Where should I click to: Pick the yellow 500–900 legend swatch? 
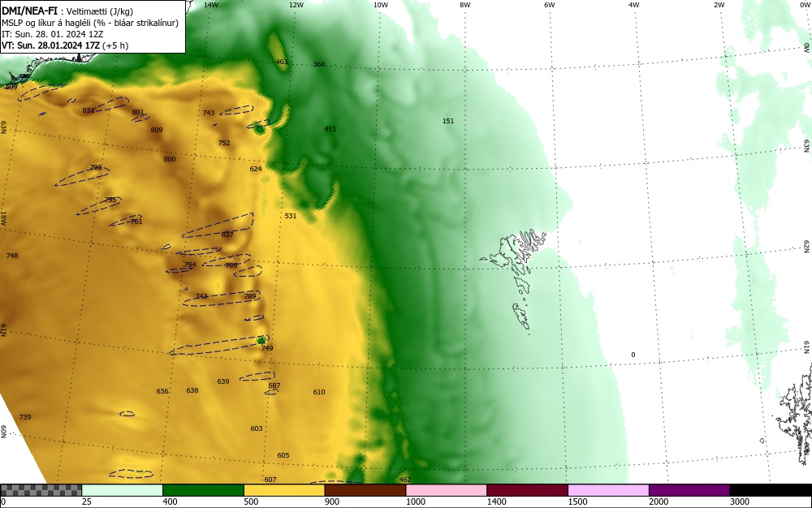point(284,490)
